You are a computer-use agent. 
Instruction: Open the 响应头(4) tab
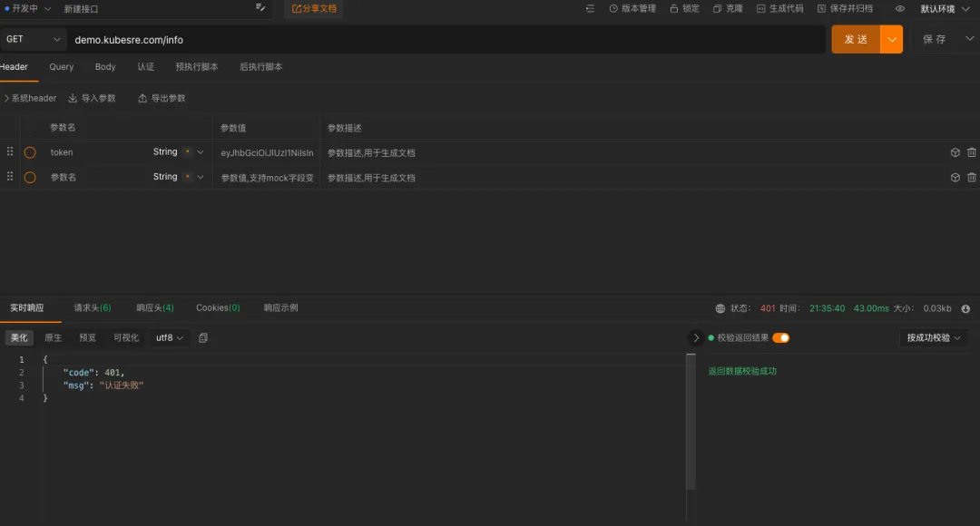pos(154,308)
